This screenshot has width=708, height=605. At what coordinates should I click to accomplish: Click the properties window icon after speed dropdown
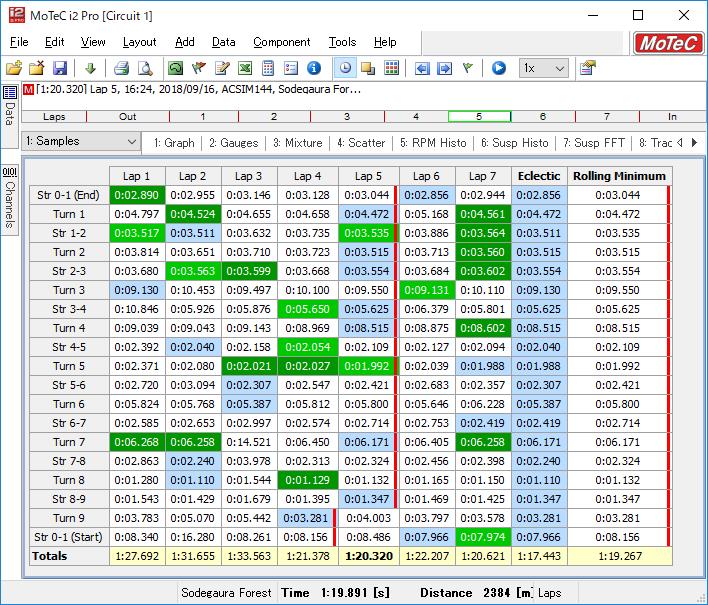(588, 68)
